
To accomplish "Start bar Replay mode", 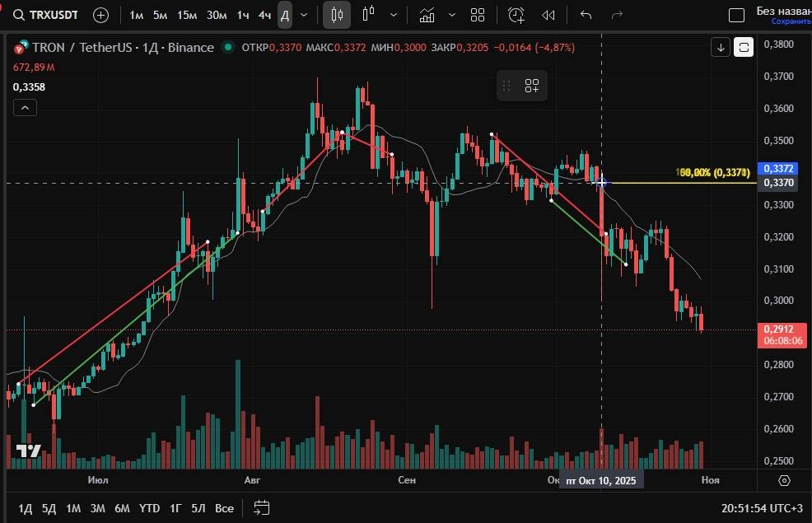I will click(x=548, y=15).
